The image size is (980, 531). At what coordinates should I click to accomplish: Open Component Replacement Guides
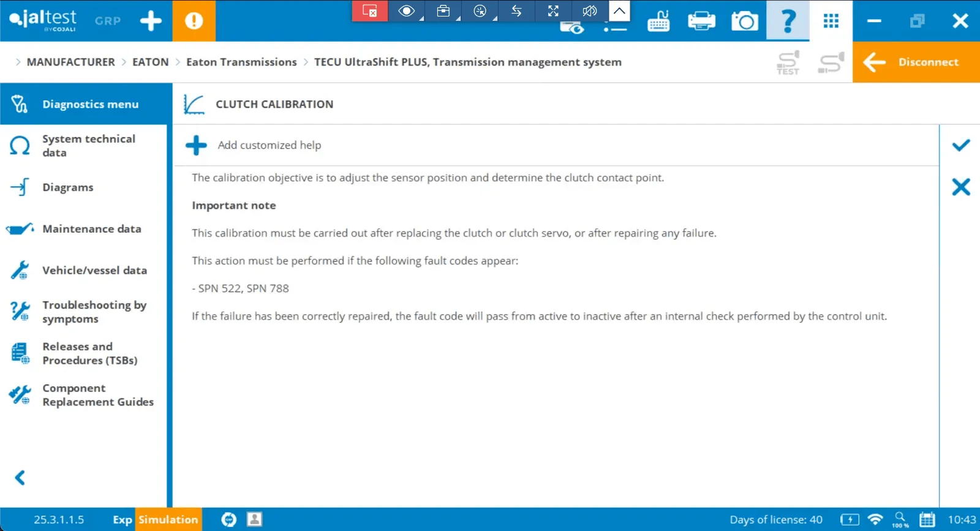(83, 395)
